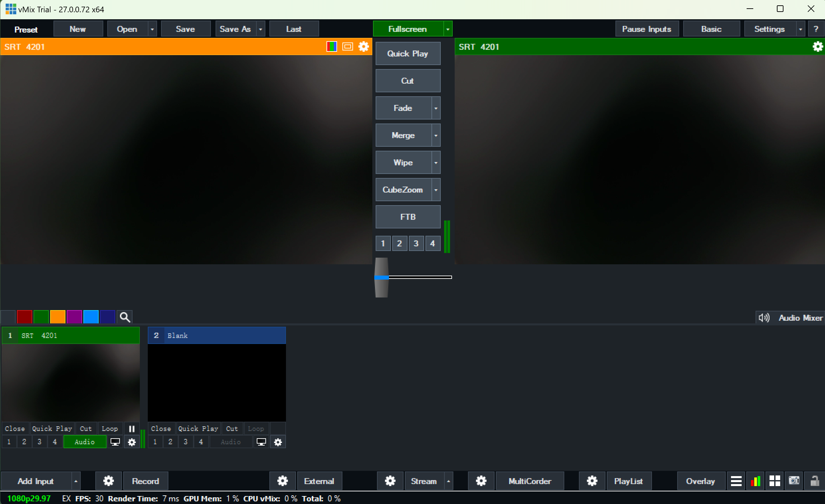
Task: Expand the CubeZoom transition dropdown
Action: 436,190
